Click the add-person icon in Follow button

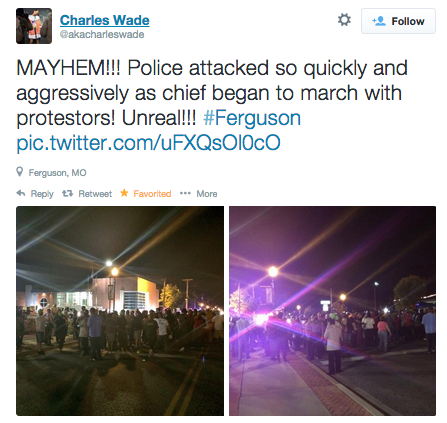[x=379, y=21]
